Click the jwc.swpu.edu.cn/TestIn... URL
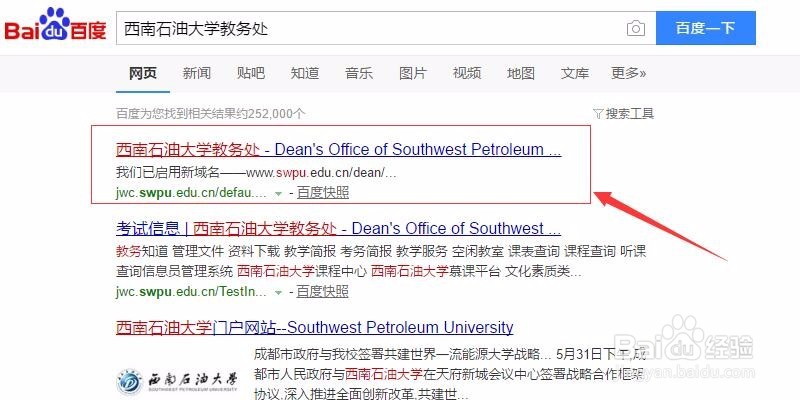Screen dimensions: 800x400 tap(191, 292)
